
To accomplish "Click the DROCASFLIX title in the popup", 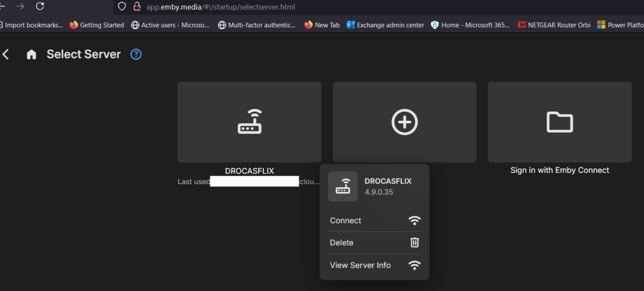I will coord(388,181).
